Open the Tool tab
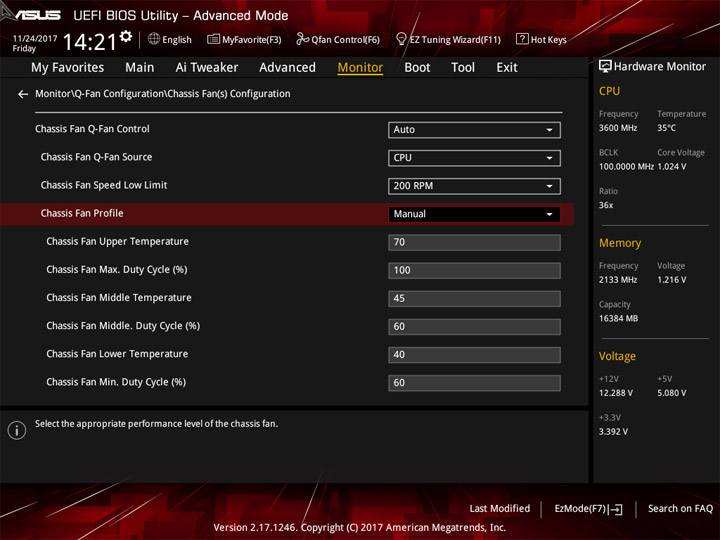Viewport: 720px width, 540px height. click(x=463, y=68)
